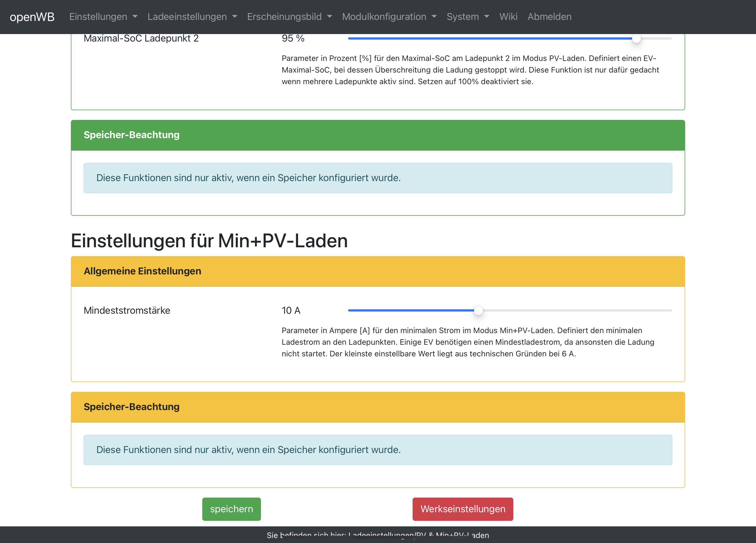Go to the openWB home brand link
Viewport: 756px width, 543px height.
coord(32,17)
